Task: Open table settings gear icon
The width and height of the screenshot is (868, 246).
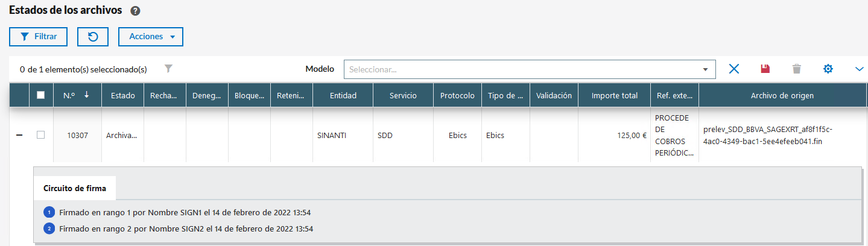Action: pyautogui.click(x=828, y=69)
